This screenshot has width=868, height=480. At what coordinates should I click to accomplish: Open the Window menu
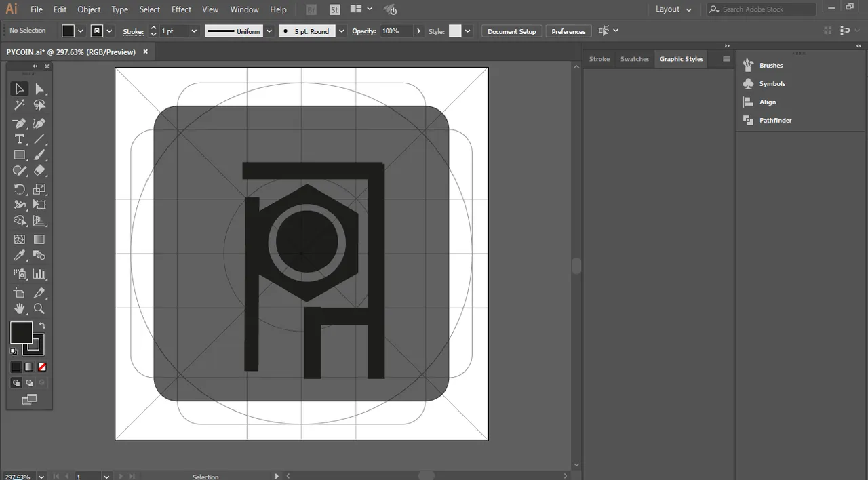point(244,9)
